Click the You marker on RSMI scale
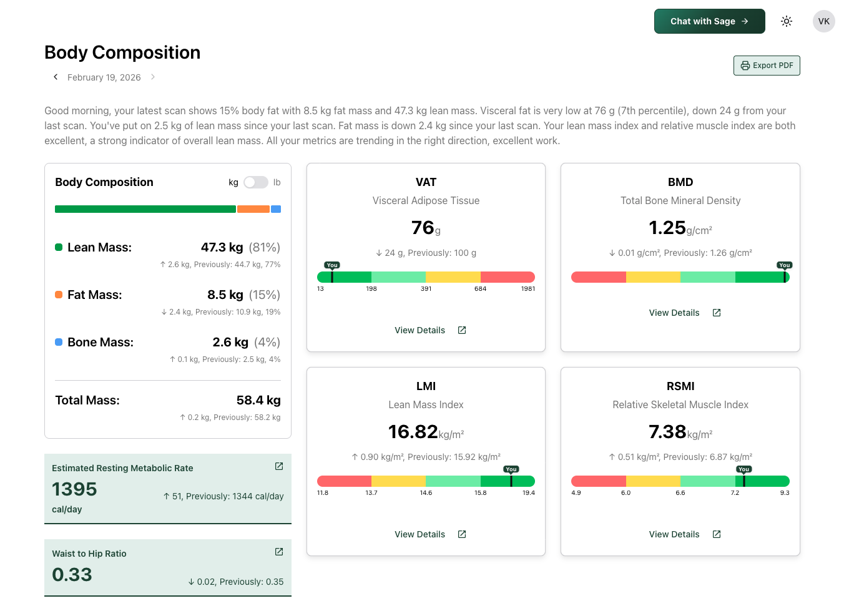The image size is (849, 616). pyautogui.click(x=743, y=469)
